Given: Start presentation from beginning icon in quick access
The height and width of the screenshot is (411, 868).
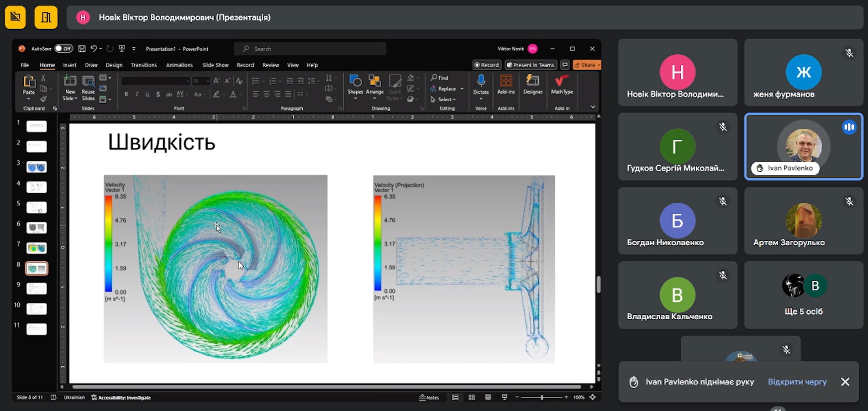Looking at the screenshot, I should point(122,48).
